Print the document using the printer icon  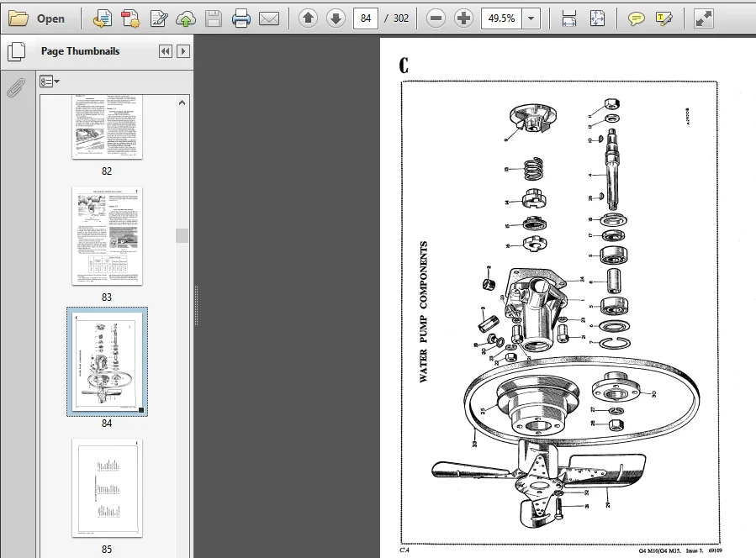(241, 18)
